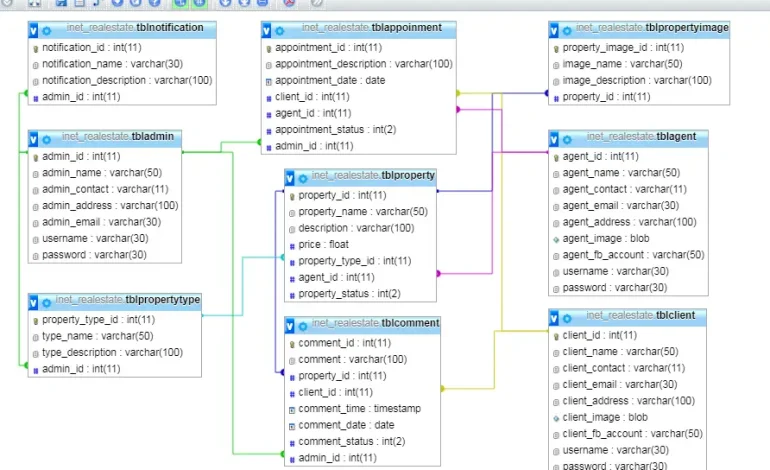770x470 pixels.
Task: Click the property_type_id field in tblproperty
Action: coord(355,261)
